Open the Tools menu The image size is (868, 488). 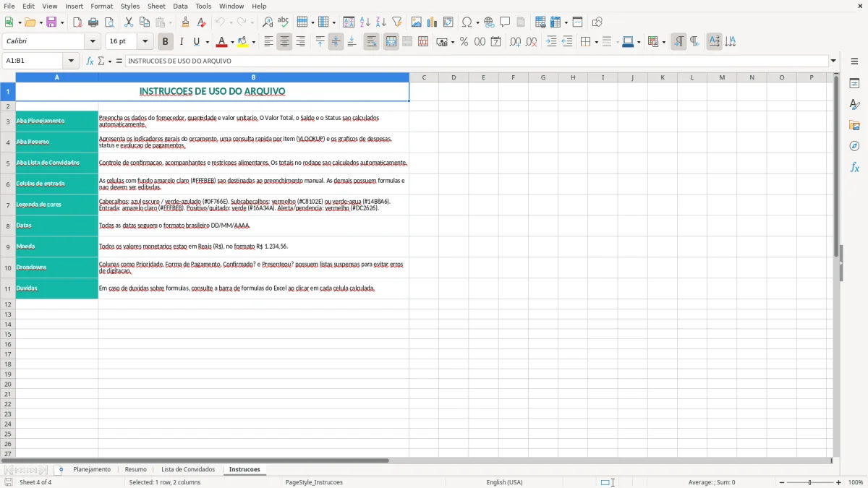click(x=203, y=6)
